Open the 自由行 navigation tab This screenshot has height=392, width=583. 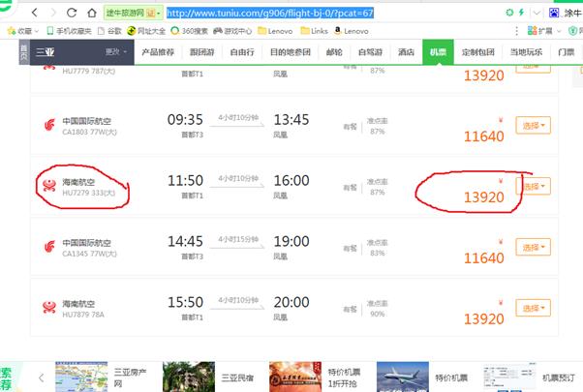click(242, 52)
